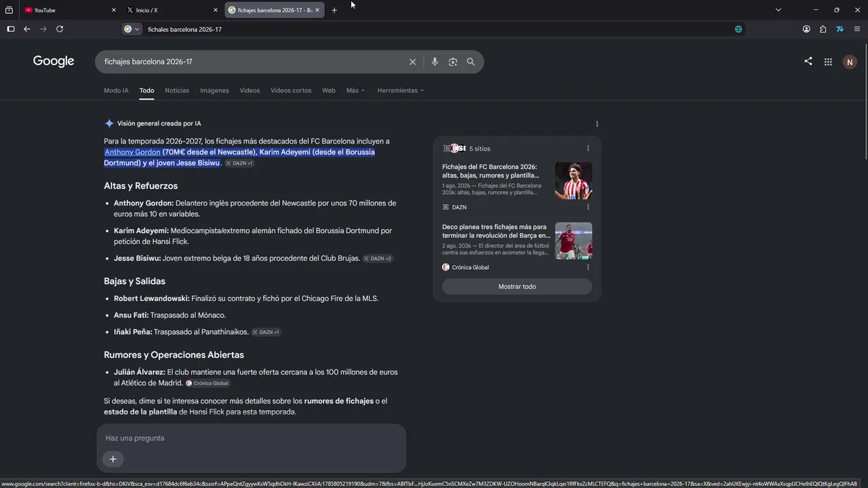The width and height of the screenshot is (868, 488).
Task: Open the DAZN article thumbnail
Action: coord(574,181)
